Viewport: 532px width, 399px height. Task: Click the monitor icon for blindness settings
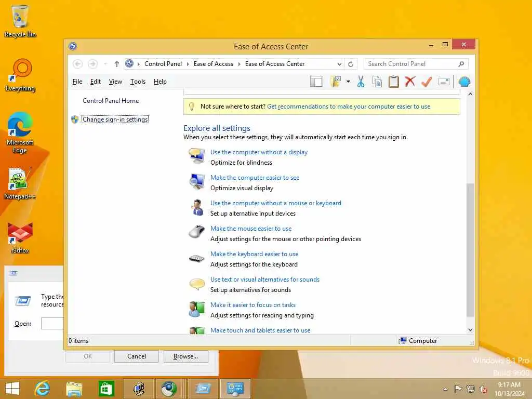[197, 156]
